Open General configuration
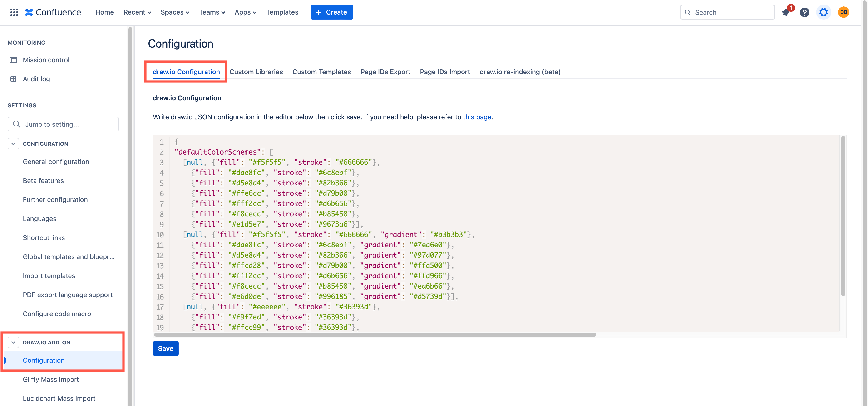 [x=56, y=162]
